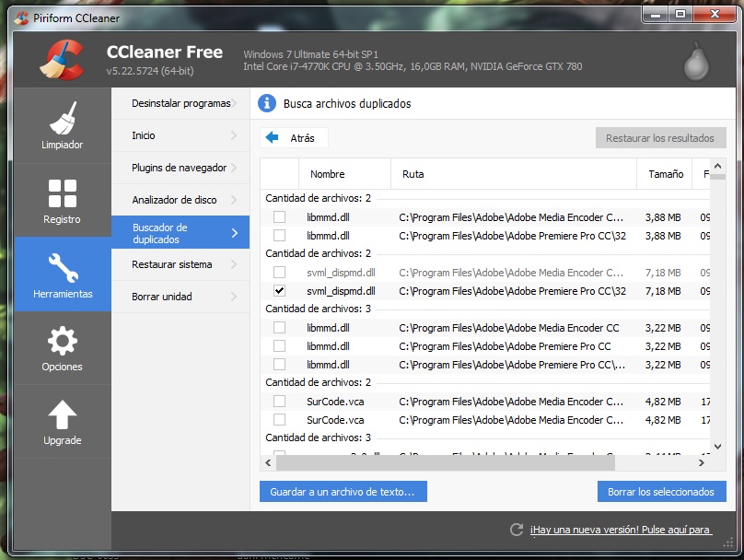
Task: Click vertical scrollbar down arrow
Action: [x=718, y=447]
